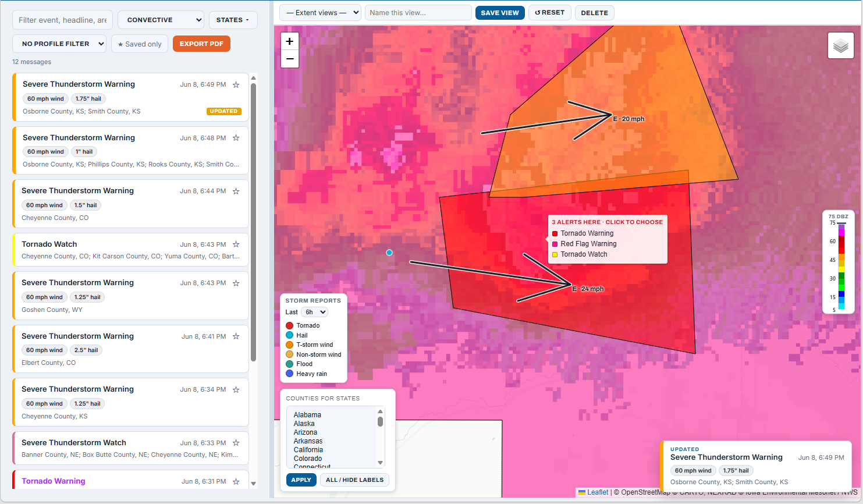The image size is (863, 504).
Task: Reset the map view
Action: point(550,12)
